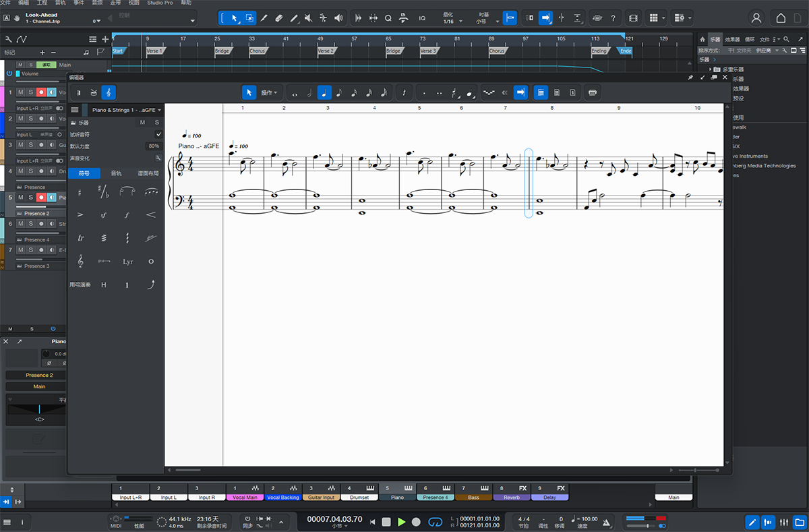This screenshot has width=809, height=532.
Task: Toggle snap to grid button
Action: [510, 18]
